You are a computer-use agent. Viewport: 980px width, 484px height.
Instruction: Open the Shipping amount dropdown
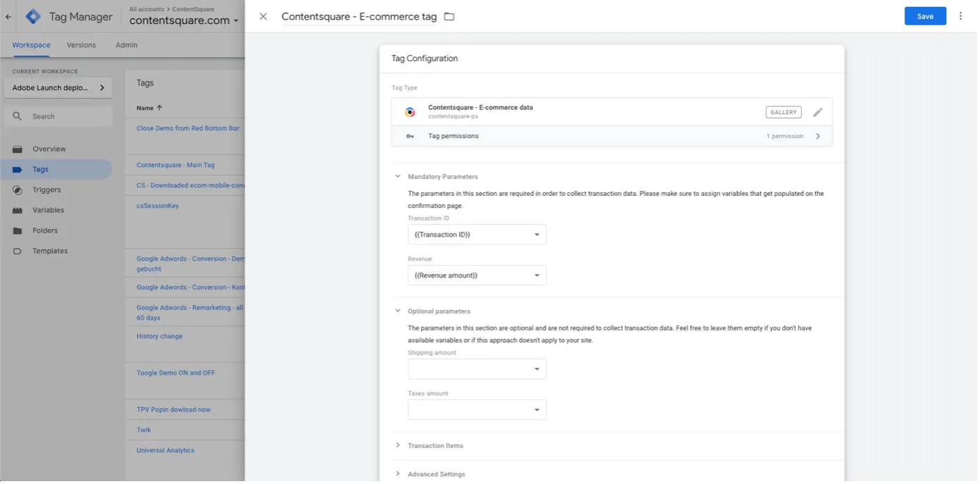477,369
